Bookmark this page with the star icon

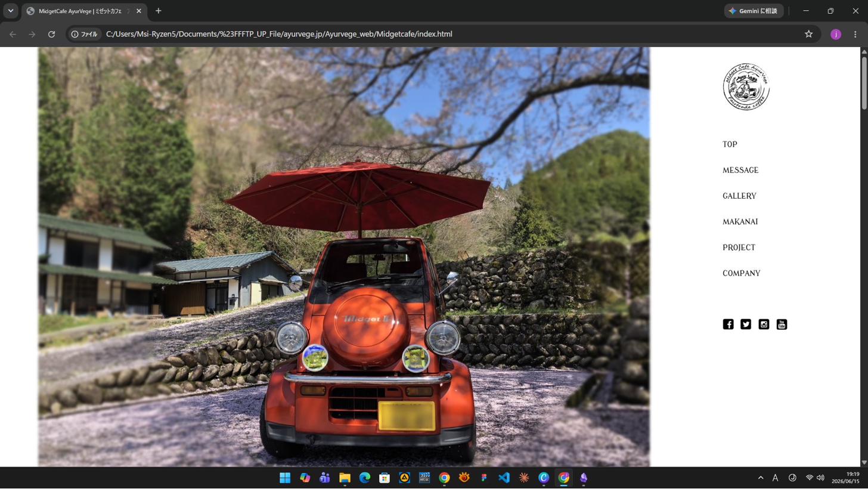click(808, 34)
